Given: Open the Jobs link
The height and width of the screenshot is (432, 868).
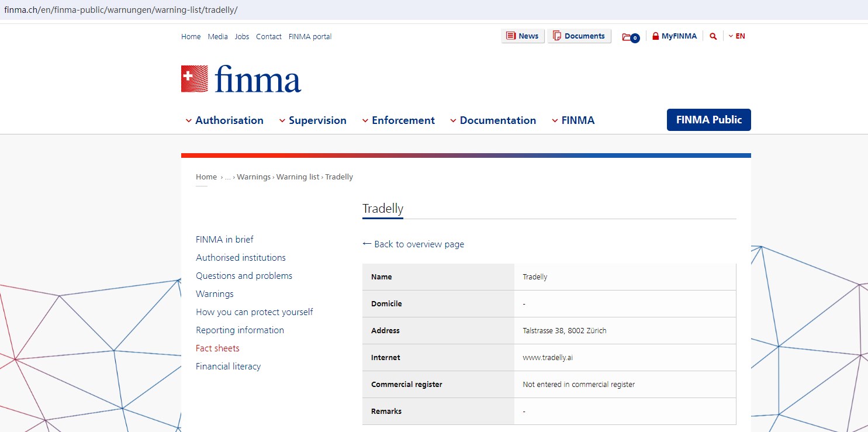Looking at the screenshot, I should [242, 36].
